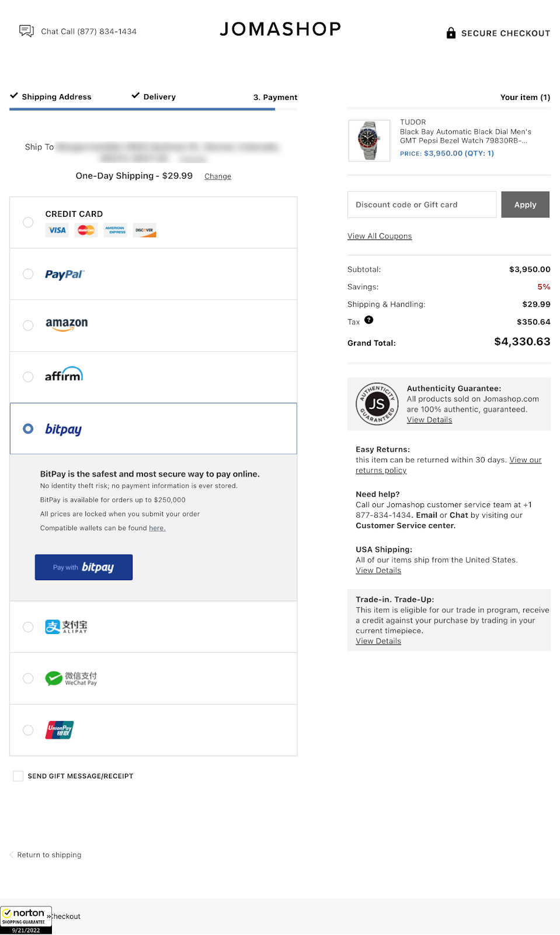Select the Amazon payment radio button
Viewport: 560px width, 935px height.
pyautogui.click(x=28, y=325)
